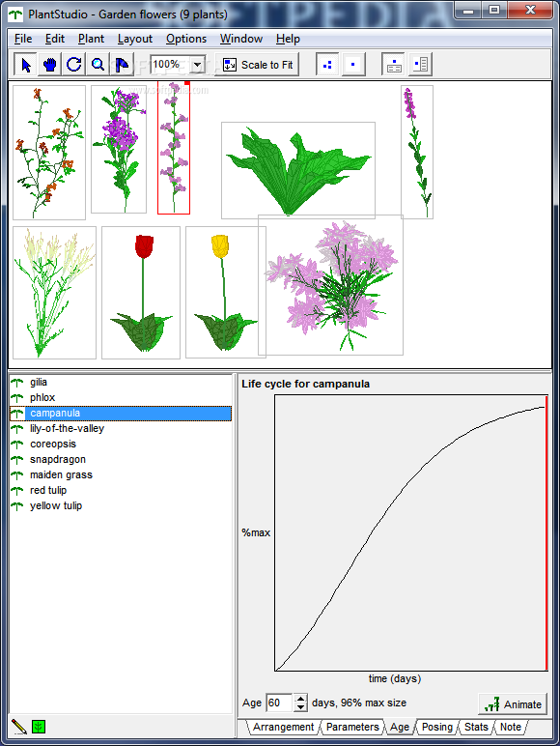Switch to the Stats tab
This screenshot has height=746, width=560.
coord(476,727)
